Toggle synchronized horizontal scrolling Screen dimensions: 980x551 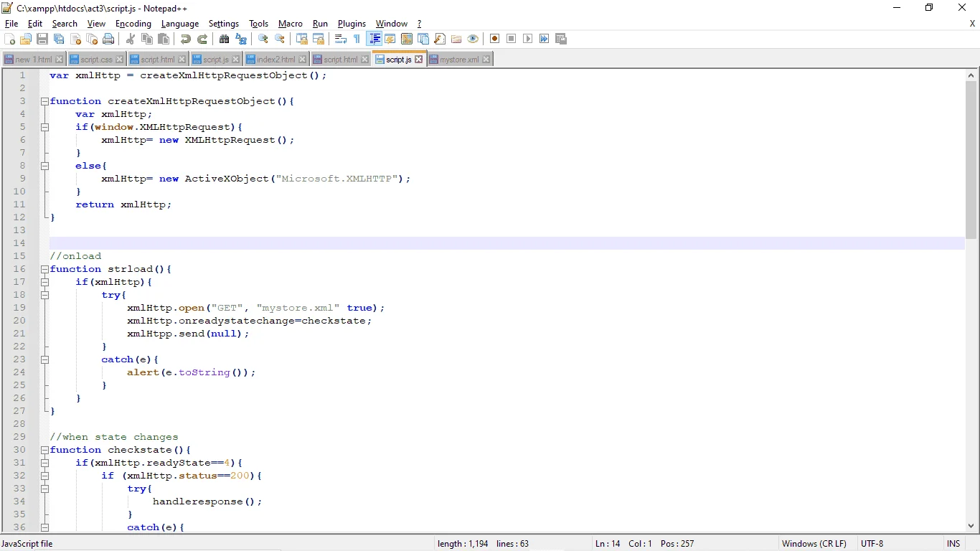click(x=319, y=39)
